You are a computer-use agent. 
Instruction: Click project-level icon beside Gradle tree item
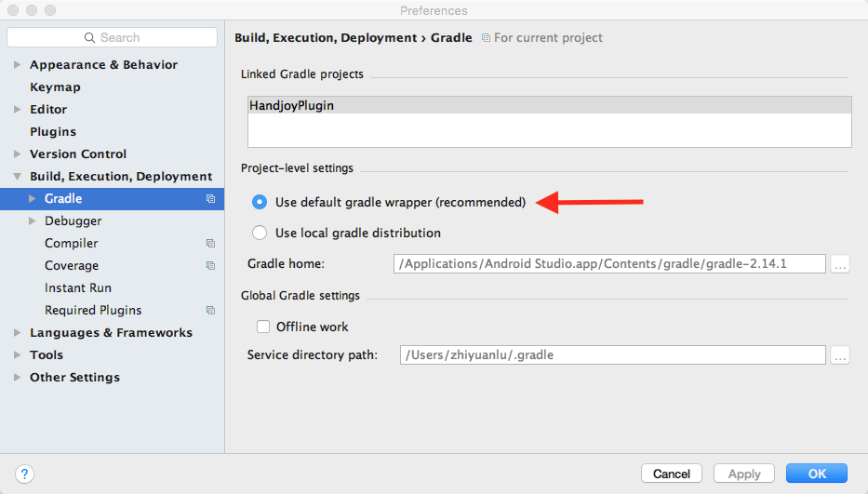click(210, 199)
